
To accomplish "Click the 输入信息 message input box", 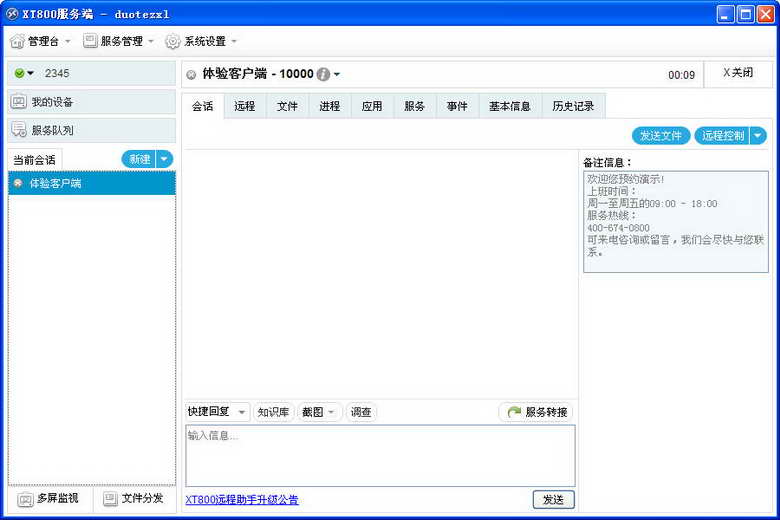I will tap(381, 456).
